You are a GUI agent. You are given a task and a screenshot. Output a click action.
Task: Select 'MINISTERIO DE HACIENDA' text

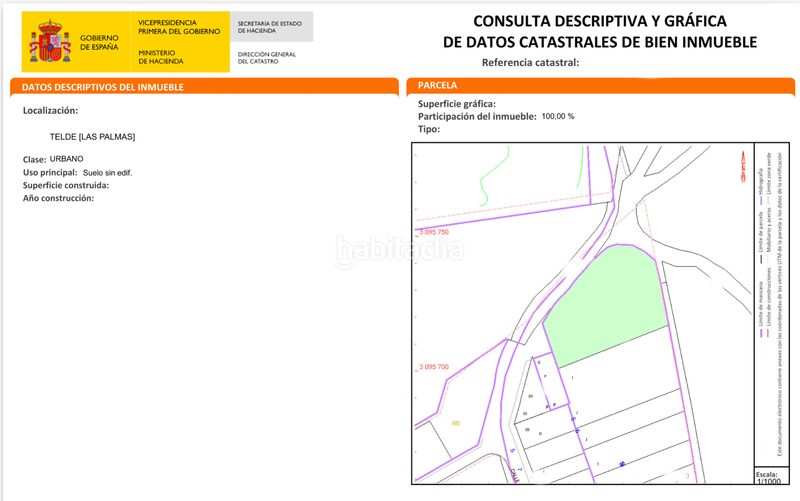(x=161, y=57)
